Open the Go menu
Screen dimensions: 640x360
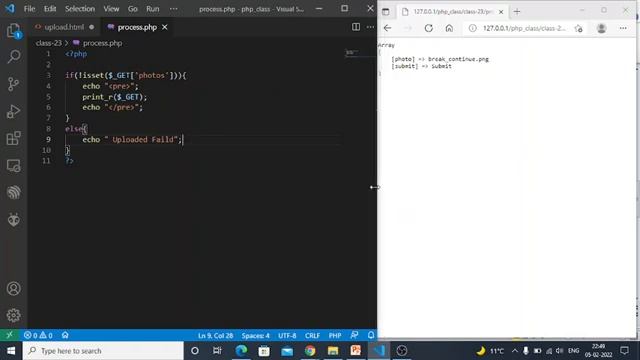click(x=133, y=9)
